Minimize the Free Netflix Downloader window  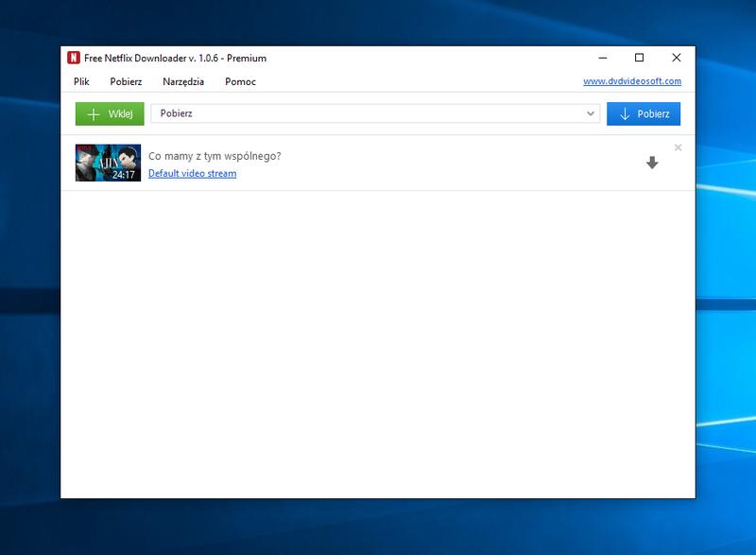point(603,58)
